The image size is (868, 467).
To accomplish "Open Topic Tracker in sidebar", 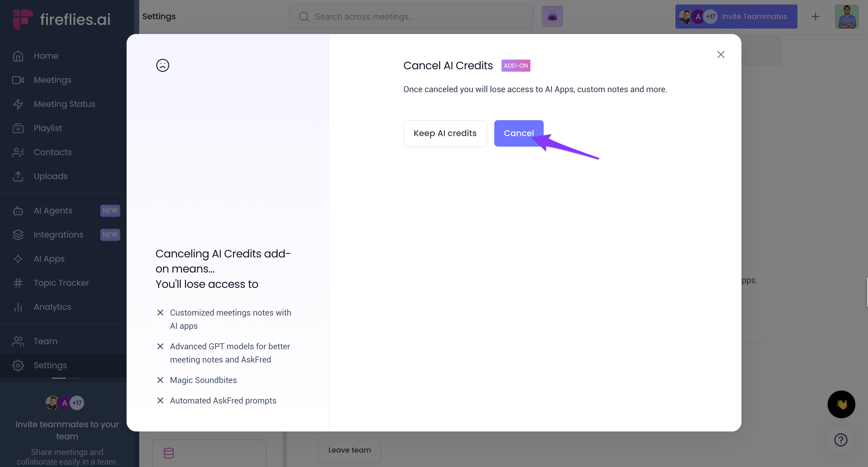I will coord(61,283).
